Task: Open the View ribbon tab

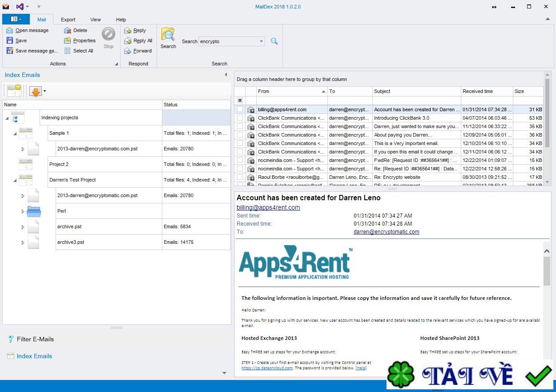Action: pyautogui.click(x=96, y=20)
